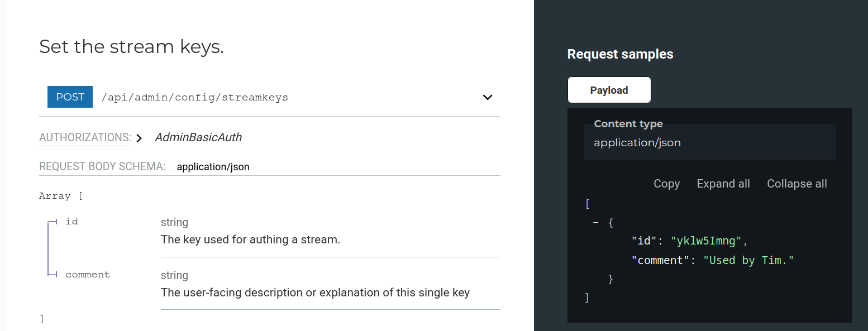868x331 pixels.
Task: Open the AUTHORIZATIONS arrow expander
Action: [x=139, y=137]
